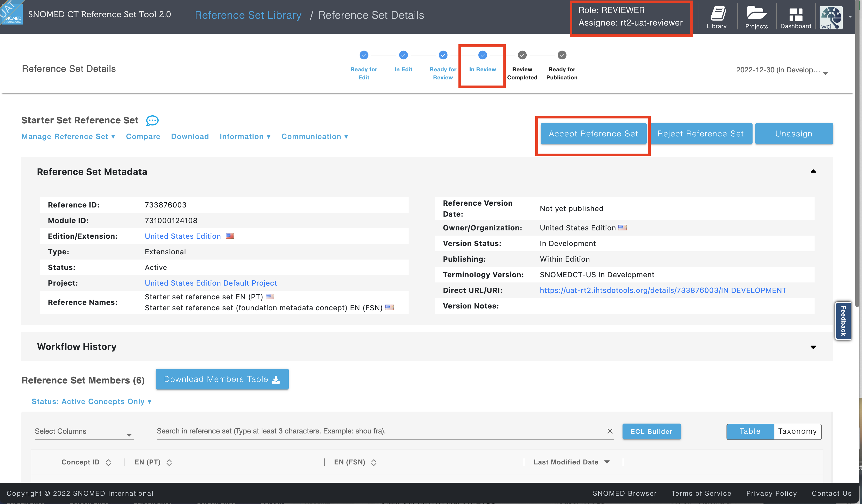This screenshot has width=862, height=504.
Task: Open the ECL Builder
Action: tap(651, 432)
